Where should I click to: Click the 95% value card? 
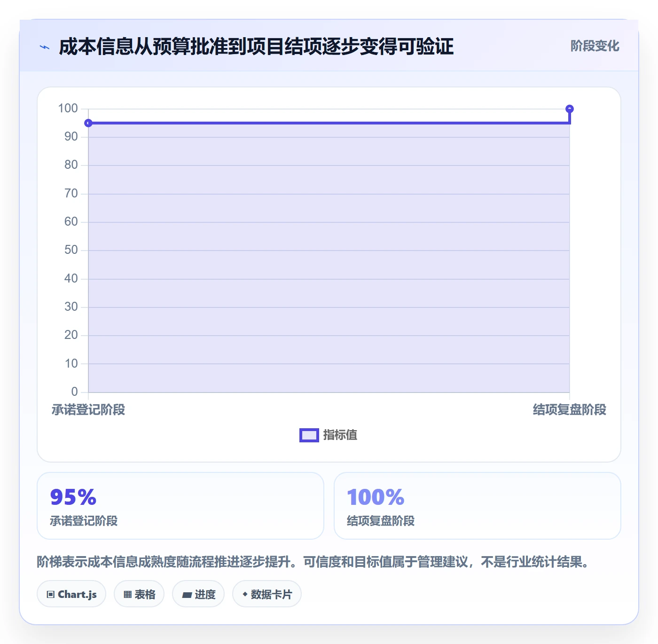point(180,506)
